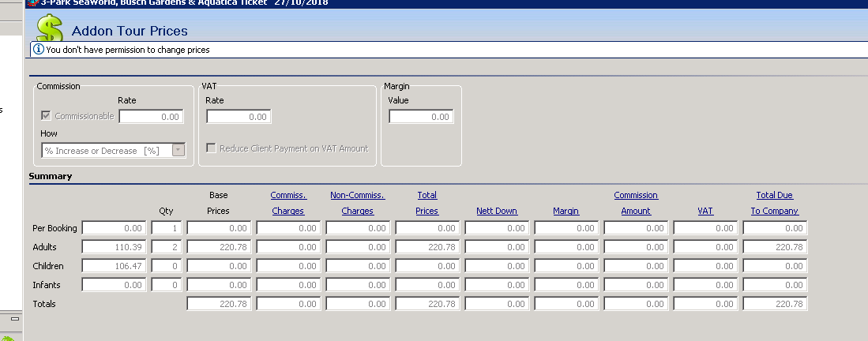Open the Nett Down link
Image resolution: width=868 pixels, height=341 pixels.
[x=497, y=211]
